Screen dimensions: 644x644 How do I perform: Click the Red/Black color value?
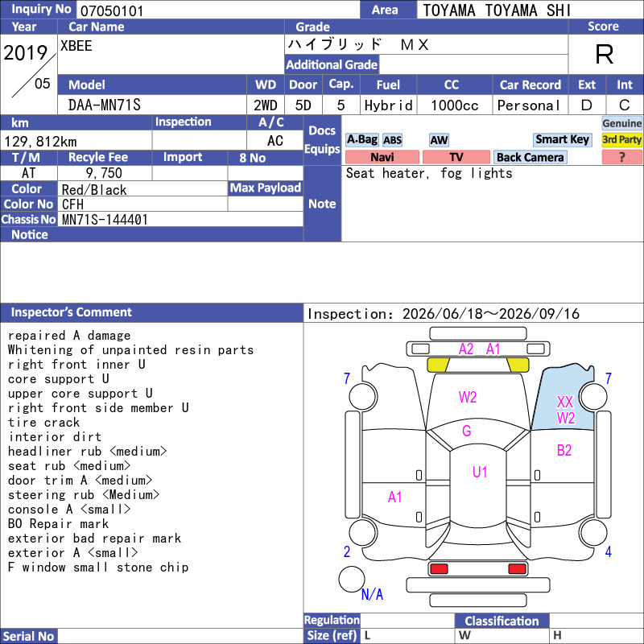(94, 190)
